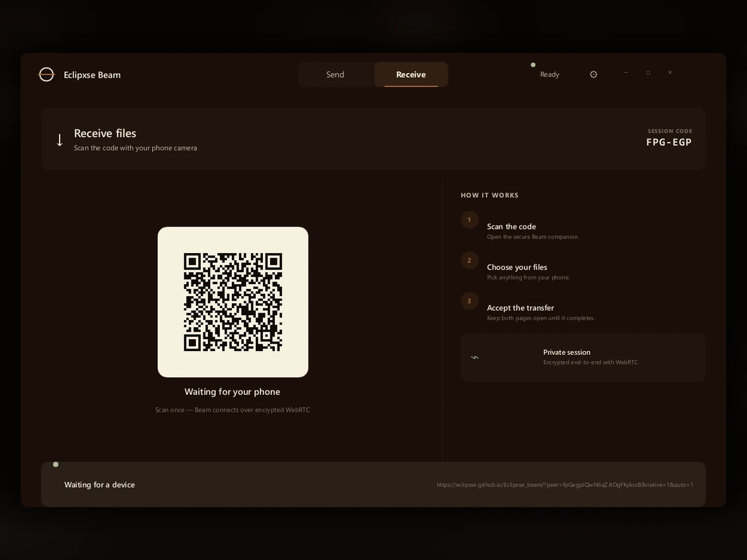The width and height of the screenshot is (747, 560).
Task: Click the Eclipxse Beam app title
Action: click(92, 75)
